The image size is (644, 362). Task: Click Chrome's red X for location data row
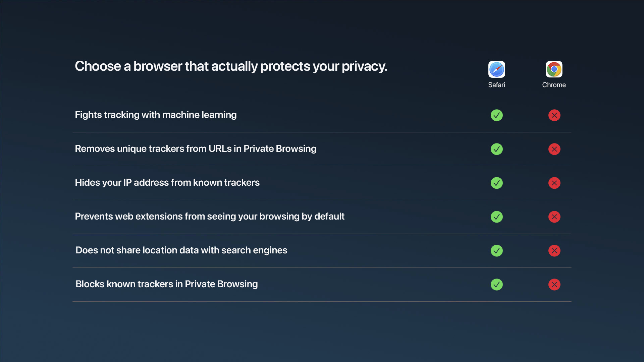(x=554, y=251)
